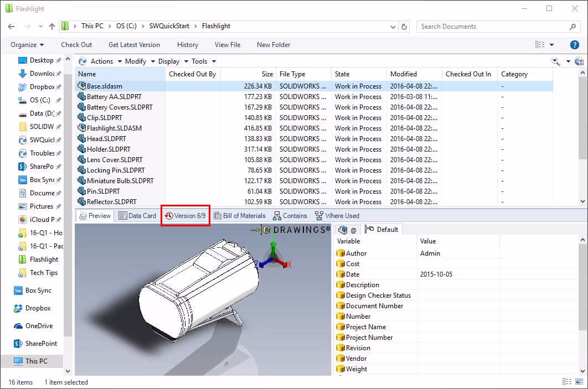Click the View File button
Viewport: 588px width, 389px height.
227,45
